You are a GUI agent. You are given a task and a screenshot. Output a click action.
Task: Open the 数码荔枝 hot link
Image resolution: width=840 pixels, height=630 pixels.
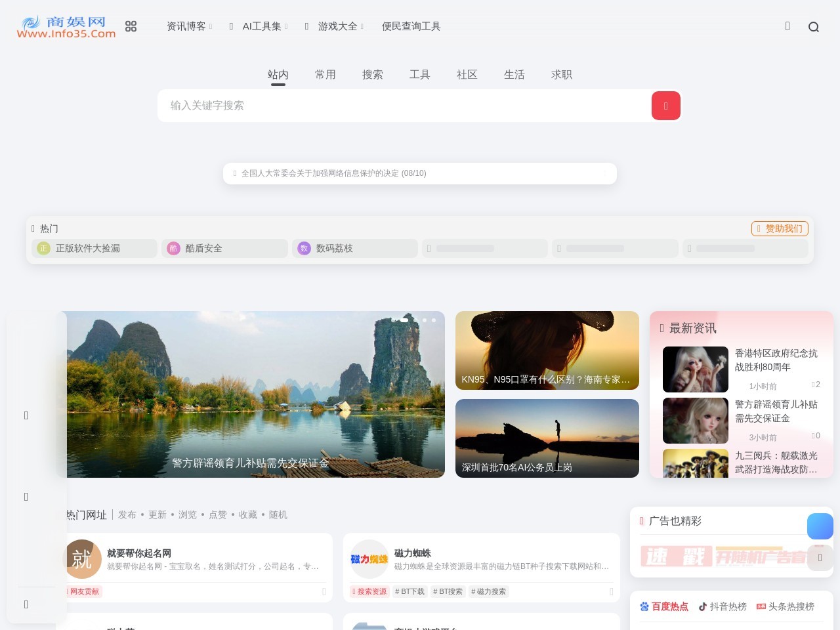[x=355, y=248]
